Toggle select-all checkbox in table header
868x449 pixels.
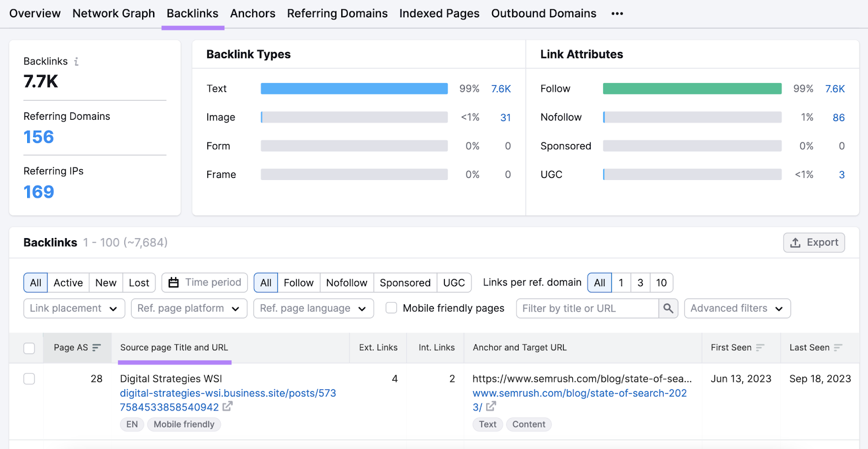[x=29, y=348]
